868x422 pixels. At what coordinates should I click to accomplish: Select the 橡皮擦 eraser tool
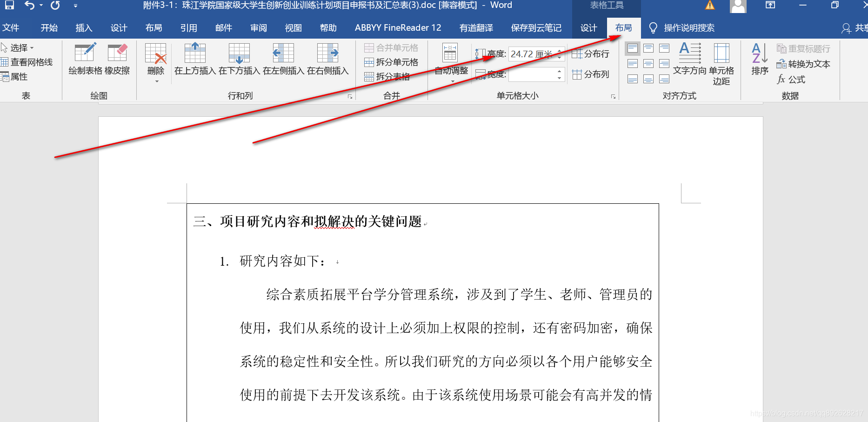point(117,59)
